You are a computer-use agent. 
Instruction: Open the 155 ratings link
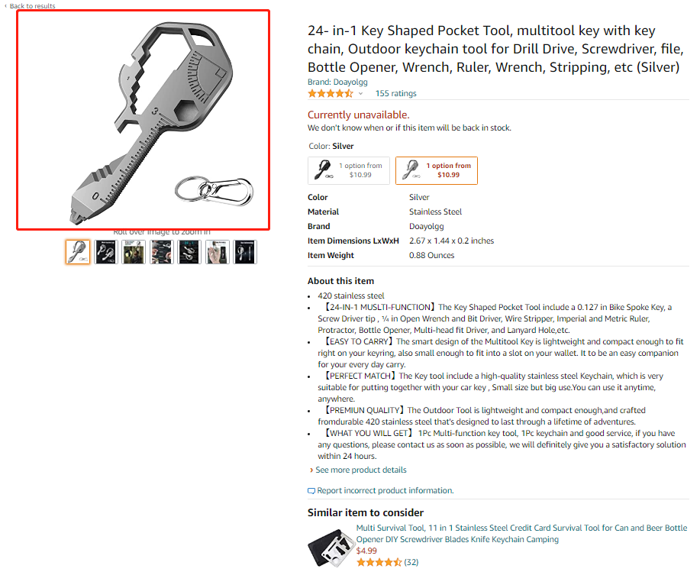(395, 94)
